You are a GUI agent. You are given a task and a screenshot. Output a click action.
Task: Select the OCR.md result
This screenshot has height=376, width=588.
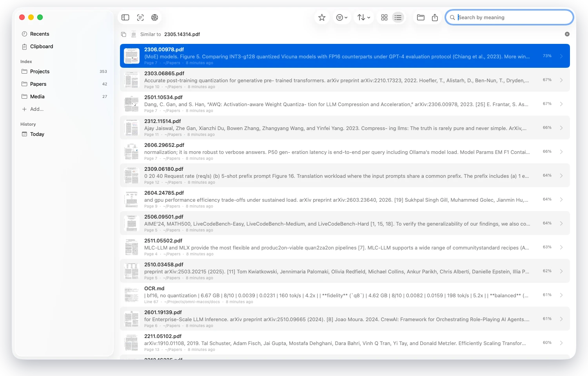[345, 295]
